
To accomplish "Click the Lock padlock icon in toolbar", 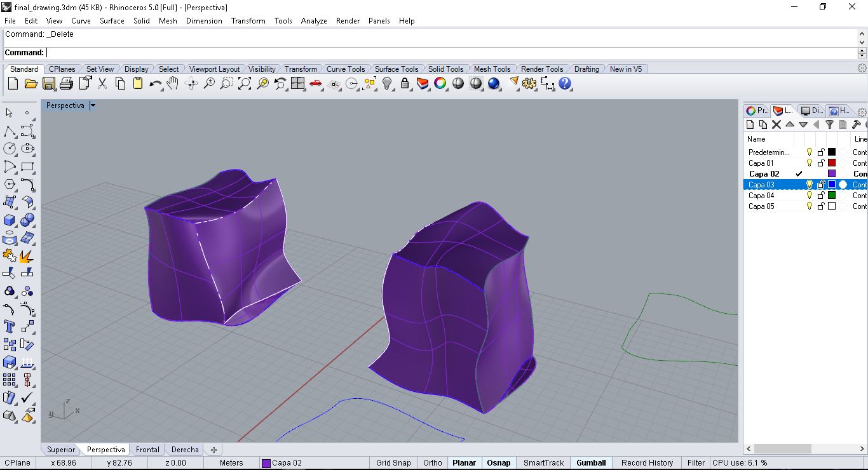I will tap(405, 83).
